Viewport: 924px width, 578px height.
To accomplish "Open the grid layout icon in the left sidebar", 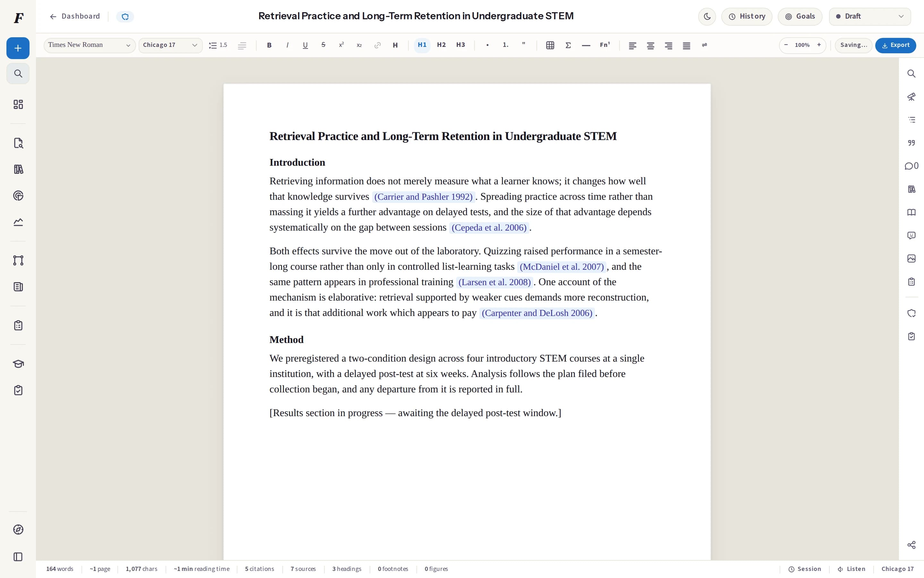I will pos(18,104).
